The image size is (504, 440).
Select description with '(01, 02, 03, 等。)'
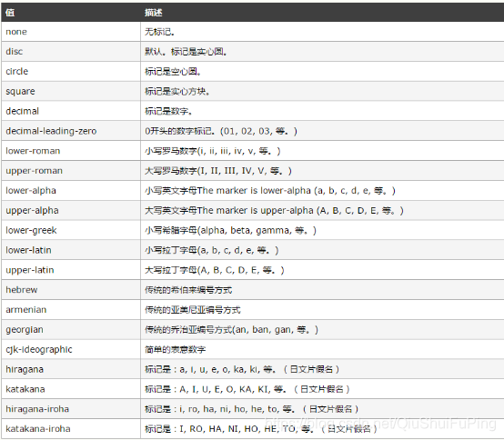(x=221, y=131)
